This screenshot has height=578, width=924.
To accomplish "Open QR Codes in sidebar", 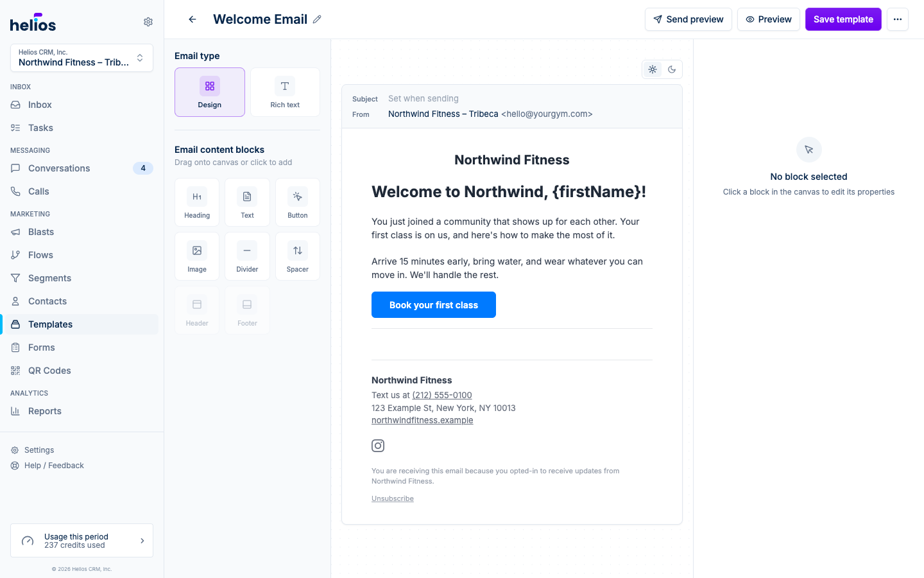I will tap(80, 371).
